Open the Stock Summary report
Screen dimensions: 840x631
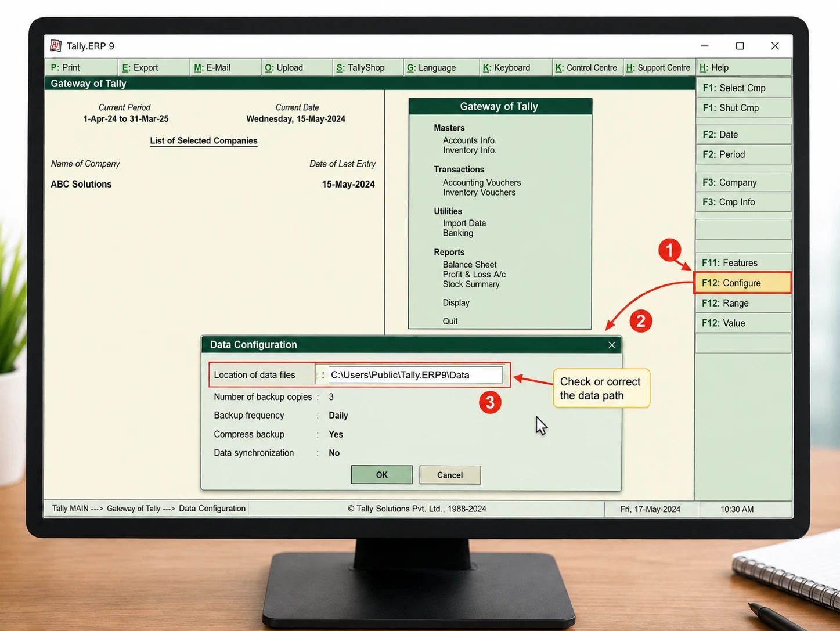point(471,284)
